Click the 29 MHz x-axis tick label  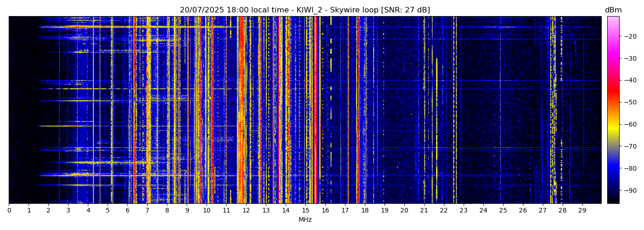[x=582, y=211]
